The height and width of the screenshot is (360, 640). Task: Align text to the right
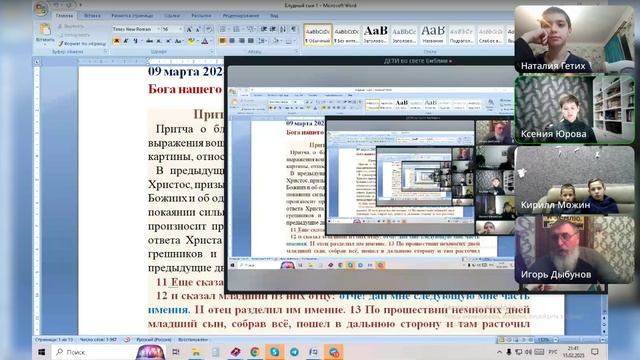241,41
